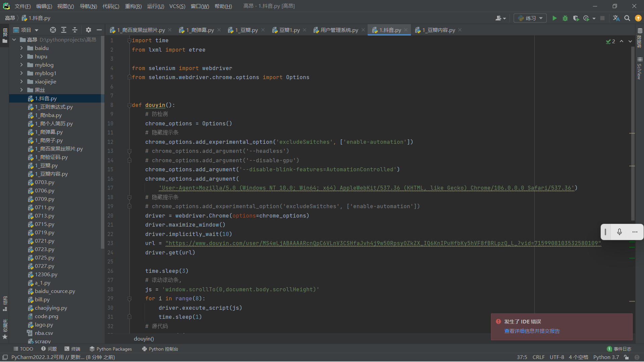Click the Python 控制台 tab
Viewport: 644px width, 362px height.
pyautogui.click(x=159, y=349)
